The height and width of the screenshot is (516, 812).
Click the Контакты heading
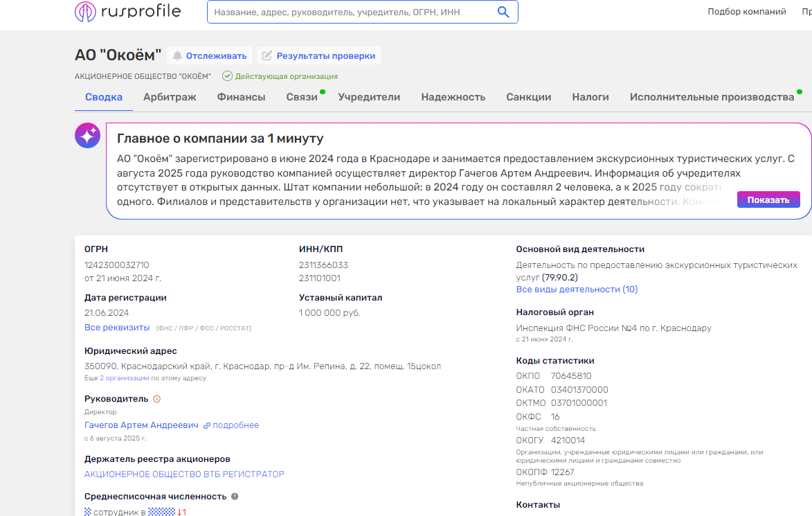click(538, 505)
